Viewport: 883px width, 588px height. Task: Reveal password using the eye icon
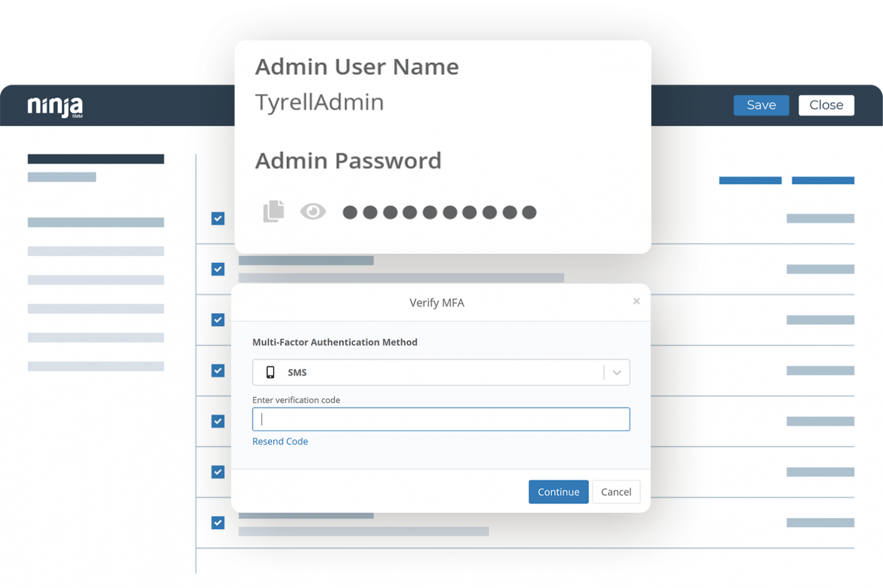[313, 211]
